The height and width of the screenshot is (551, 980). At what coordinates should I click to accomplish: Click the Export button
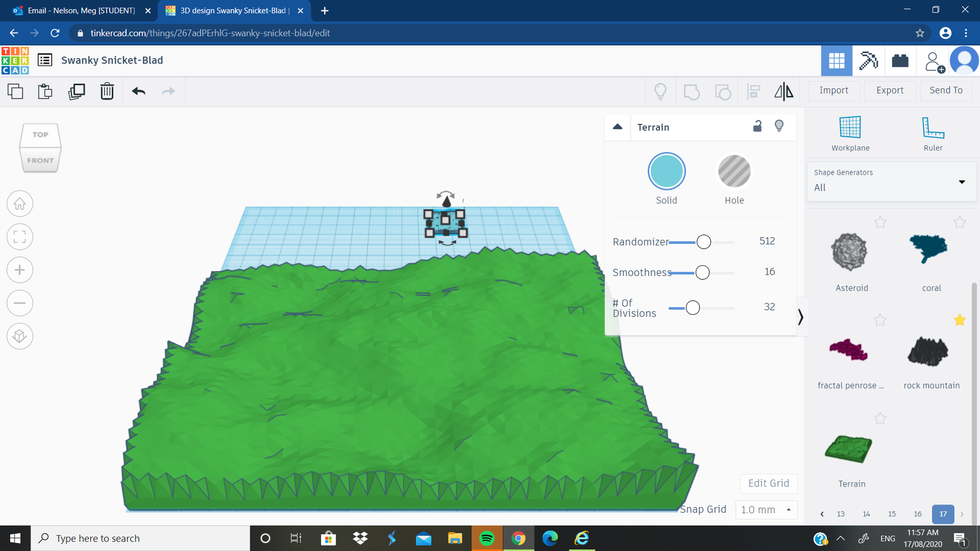[890, 90]
